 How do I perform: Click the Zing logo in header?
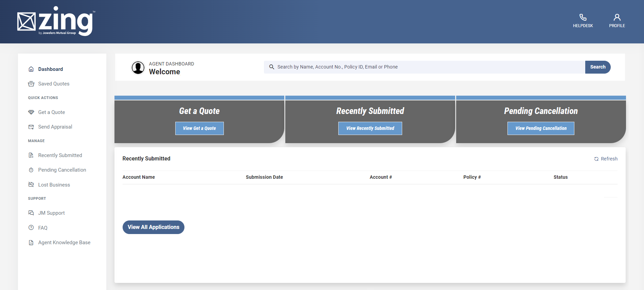pyautogui.click(x=56, y=21)
